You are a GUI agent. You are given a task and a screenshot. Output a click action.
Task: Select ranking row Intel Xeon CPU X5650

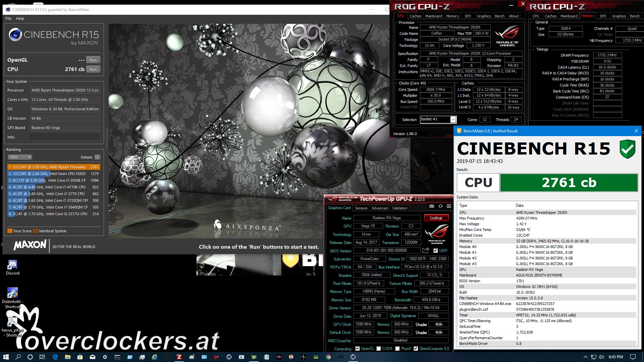tap(54, 174)
